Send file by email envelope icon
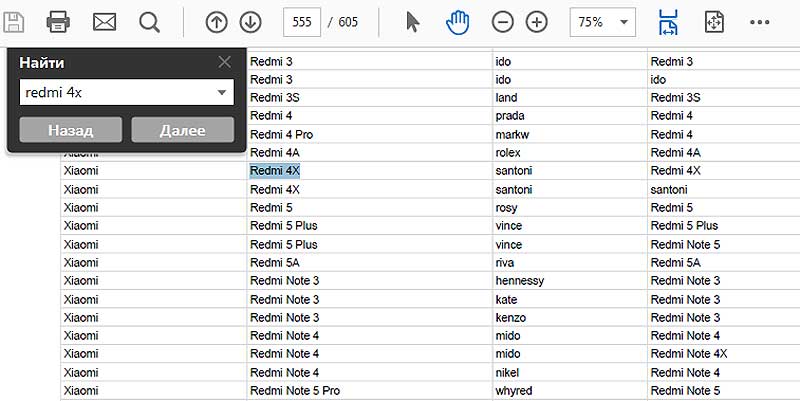800x401 pixels. point(104,22)
